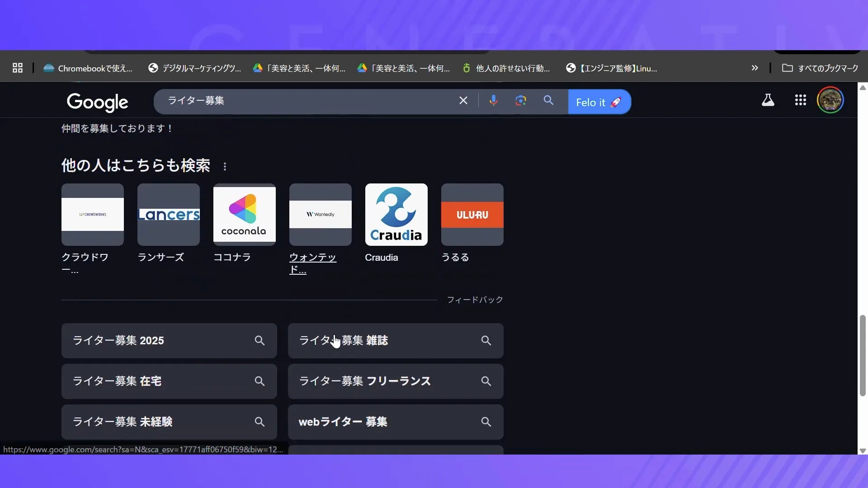Expand hidden bookmarks with the double chevron
868x488 pixels.
pyautogui.click(x=754, y=68)
